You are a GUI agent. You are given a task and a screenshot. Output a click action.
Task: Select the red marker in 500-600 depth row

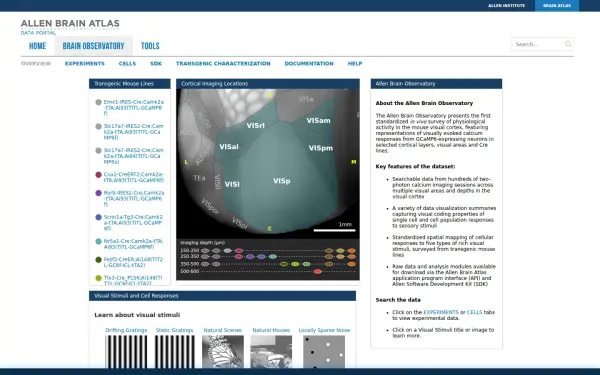[318, 271]
